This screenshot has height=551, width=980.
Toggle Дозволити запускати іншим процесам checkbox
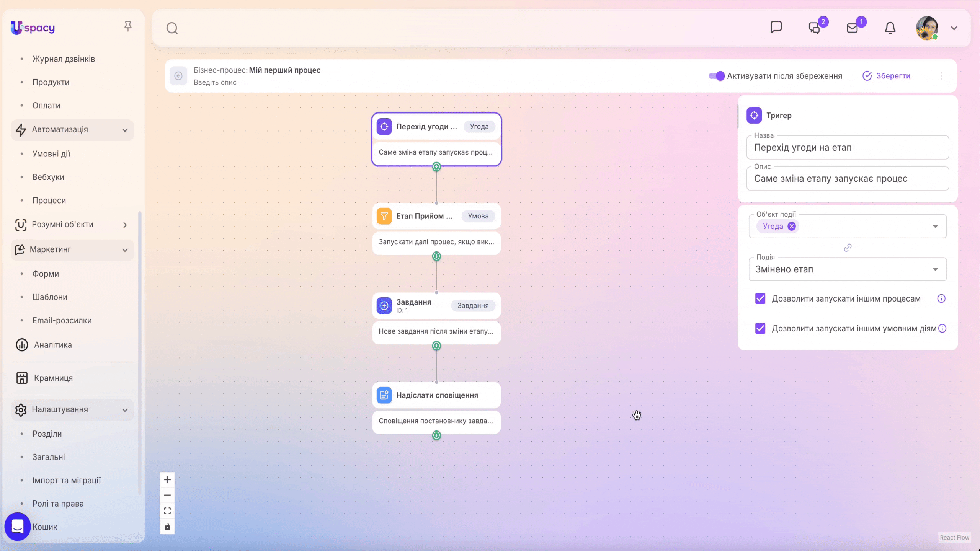point(760,299)
